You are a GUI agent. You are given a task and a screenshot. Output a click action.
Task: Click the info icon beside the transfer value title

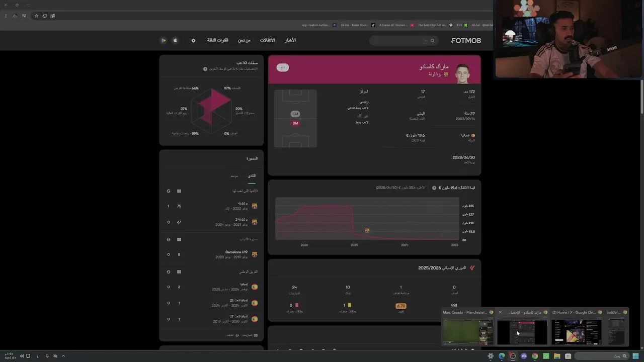[x=434, y=188]
